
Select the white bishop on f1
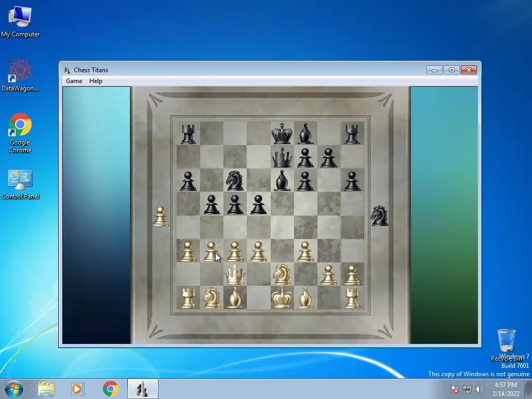[305, 298]
